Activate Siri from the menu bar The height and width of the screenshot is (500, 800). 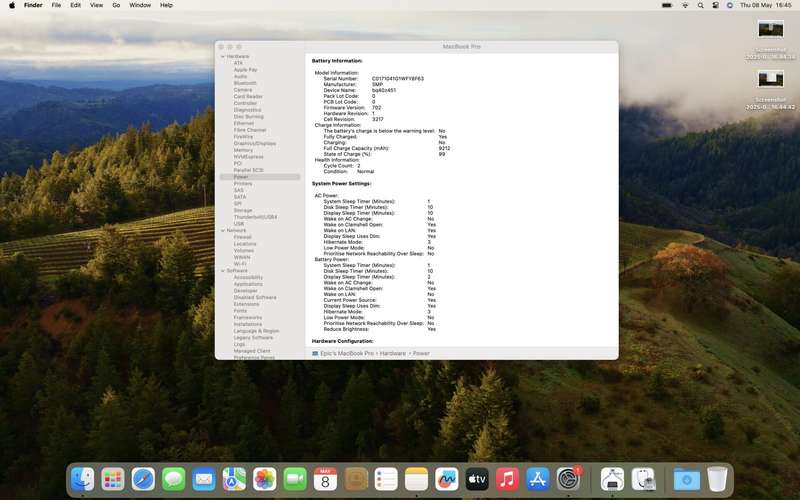coord(730,5)
